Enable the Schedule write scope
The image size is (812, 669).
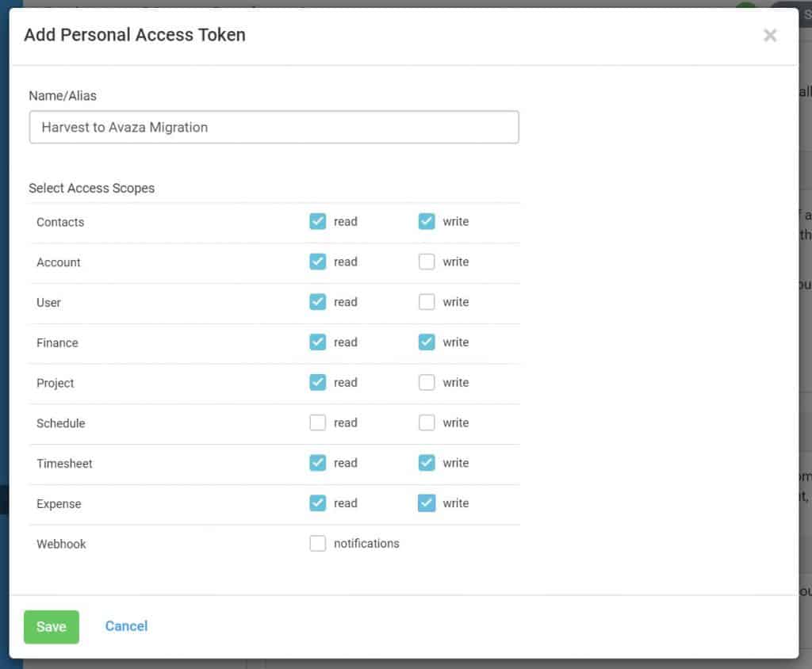tap(427, 422)
